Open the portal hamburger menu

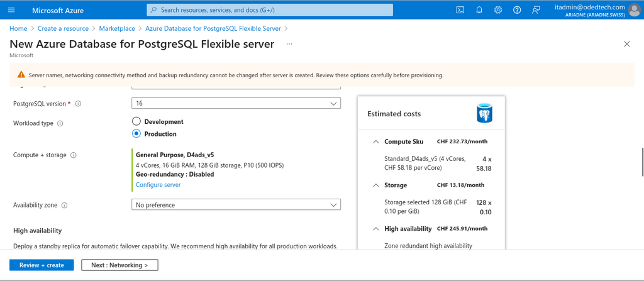tap(11, 10)
